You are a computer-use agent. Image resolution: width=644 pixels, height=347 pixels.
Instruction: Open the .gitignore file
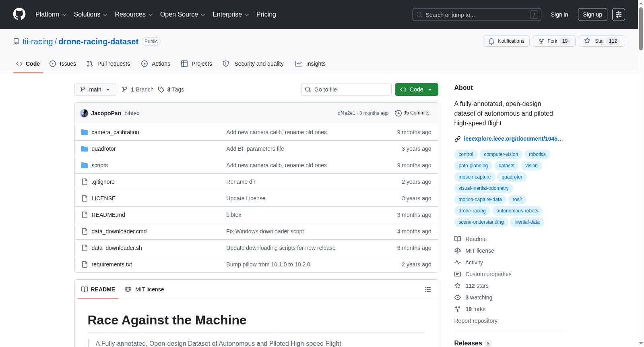click(x=103, y=182)
